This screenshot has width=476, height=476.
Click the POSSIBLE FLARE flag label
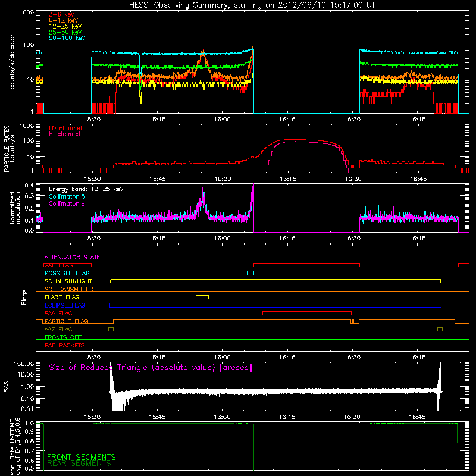(68, 273)
